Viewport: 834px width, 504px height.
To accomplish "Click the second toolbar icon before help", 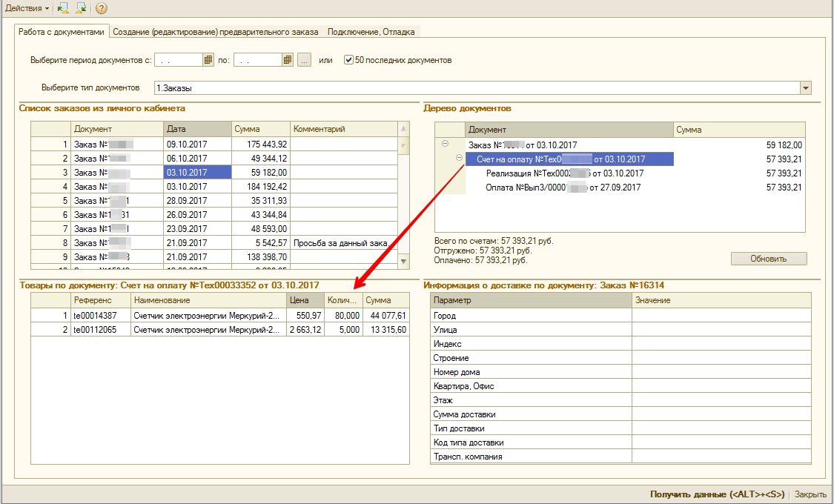I will (x=81, y=8).
